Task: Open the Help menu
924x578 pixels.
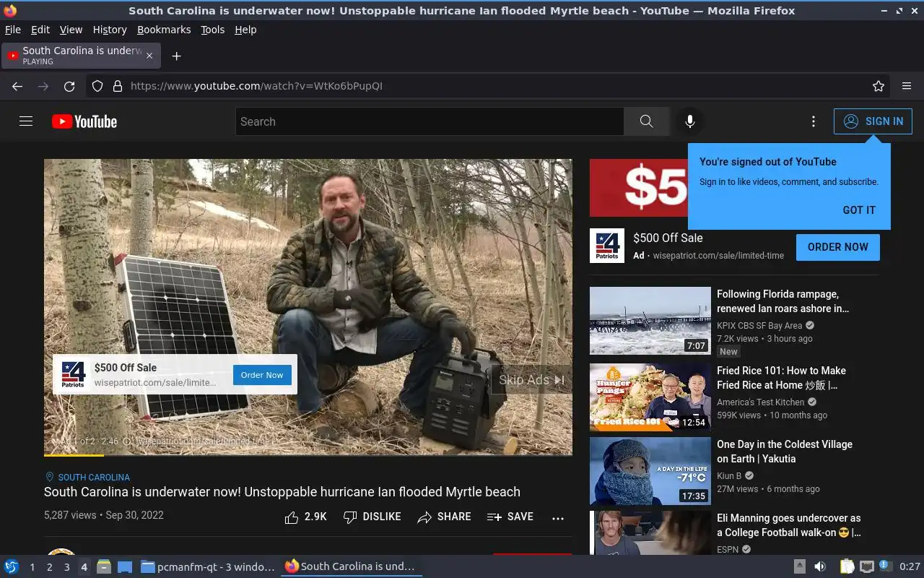Action: [245, 30]
